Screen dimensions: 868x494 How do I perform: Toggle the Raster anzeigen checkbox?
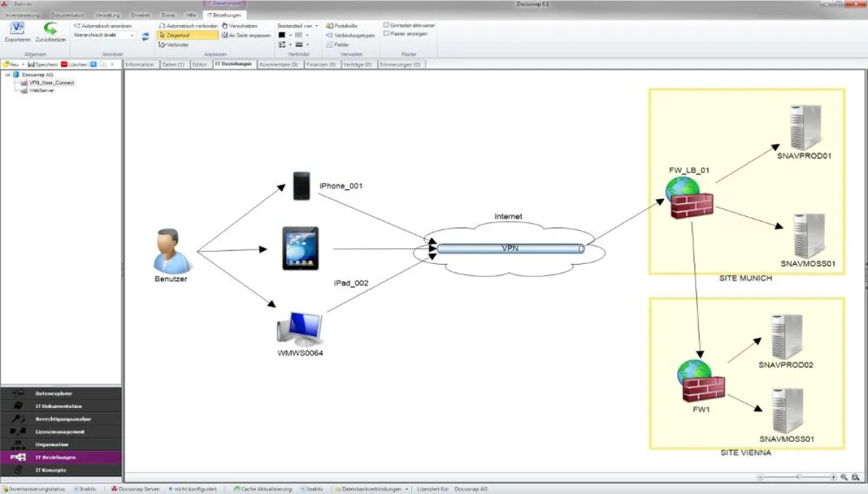tap(386, 33)
